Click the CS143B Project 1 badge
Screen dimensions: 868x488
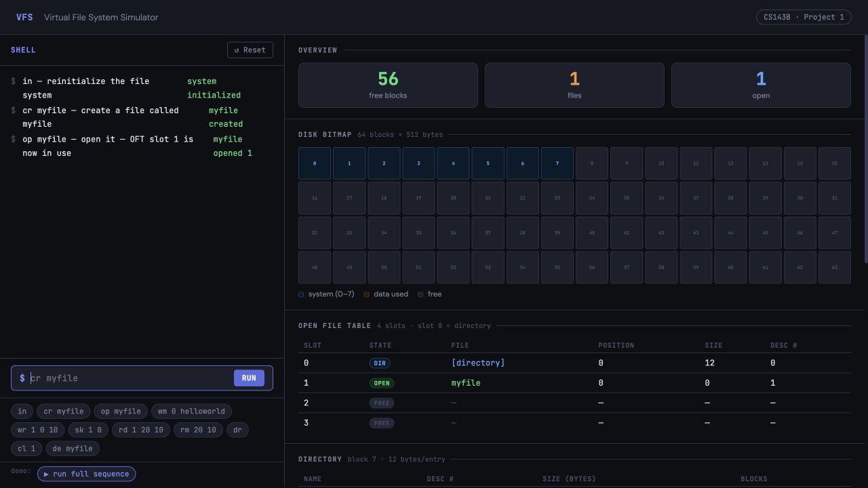804,17
